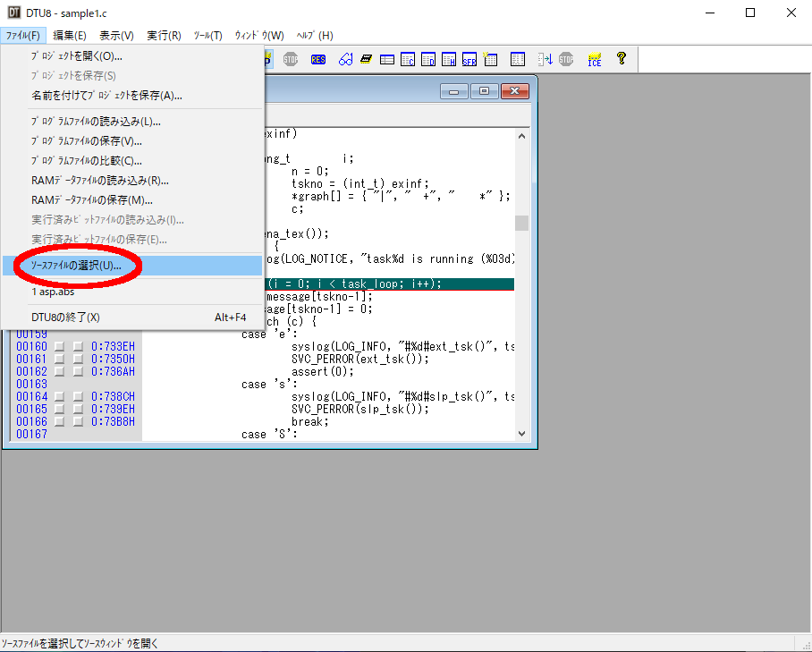Open the window icon labeled H
The height and width of the screenshot is (652, 812).
coord(449,59)
